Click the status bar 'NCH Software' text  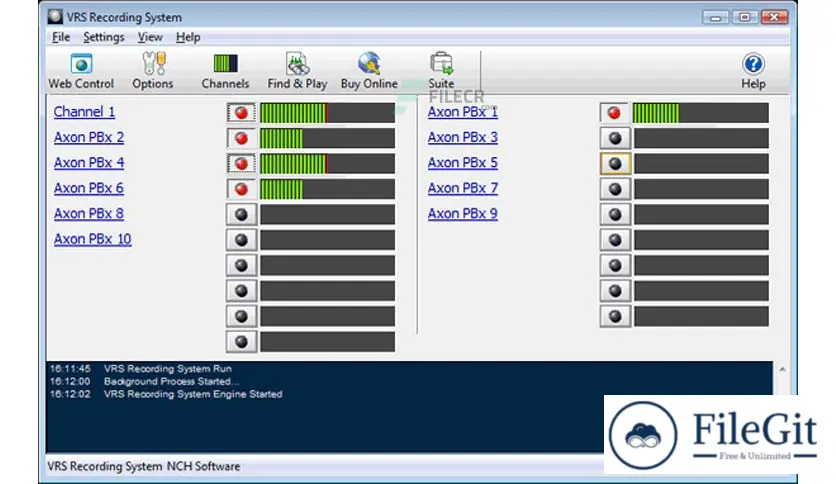(x=203, y=466)
